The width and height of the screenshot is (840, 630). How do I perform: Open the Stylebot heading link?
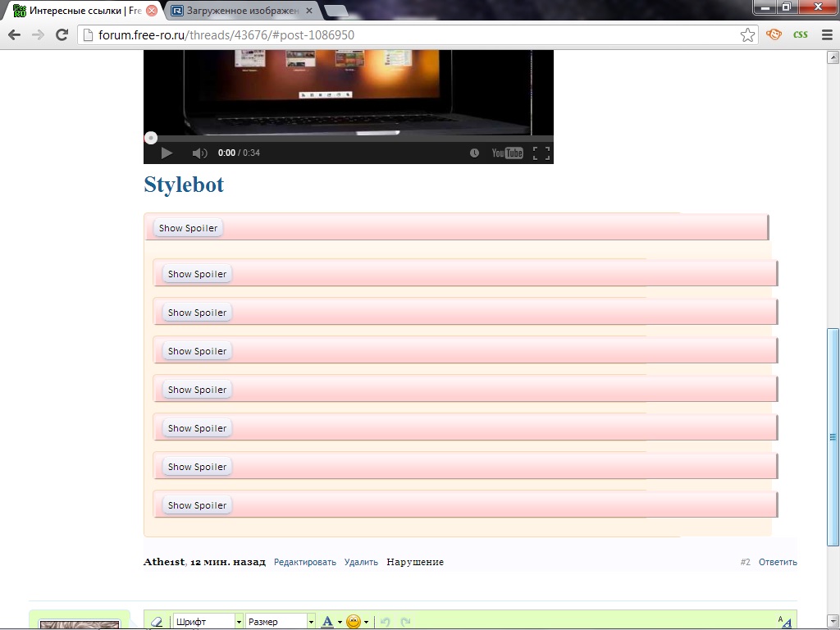point(184,185)
